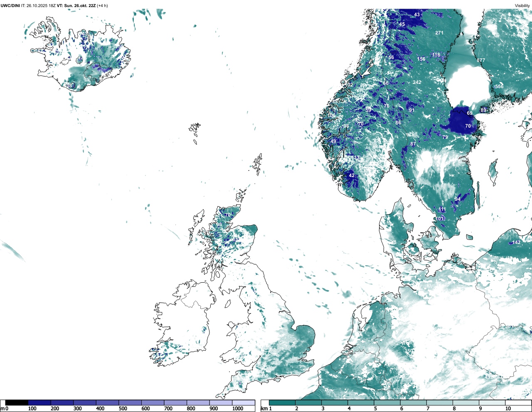Click the '242' visibility value on the map
The width and height of the screenshot is (532, 412).
pos(417,82)
